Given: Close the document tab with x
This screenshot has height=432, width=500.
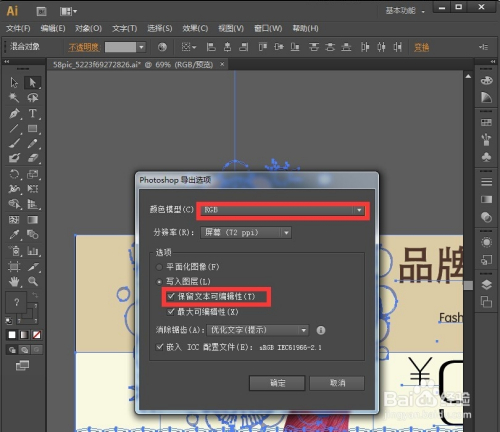Looking at the screenshot, I should [x=222, y=64].
